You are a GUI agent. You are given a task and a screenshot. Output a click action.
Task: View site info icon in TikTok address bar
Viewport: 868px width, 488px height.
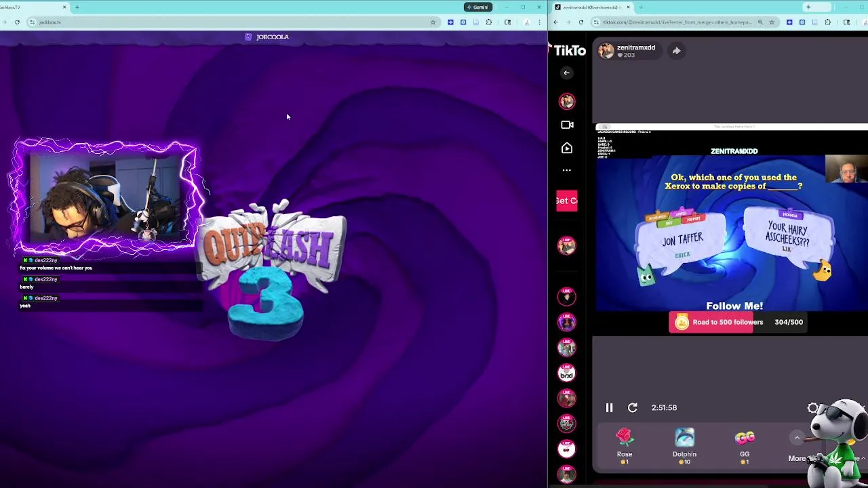(x=597, y=22)
